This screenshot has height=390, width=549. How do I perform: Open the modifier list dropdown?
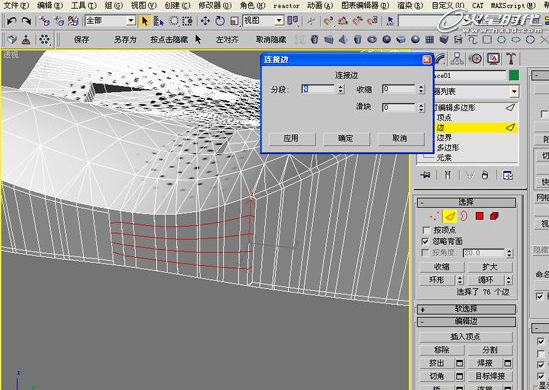click(514, 92)
